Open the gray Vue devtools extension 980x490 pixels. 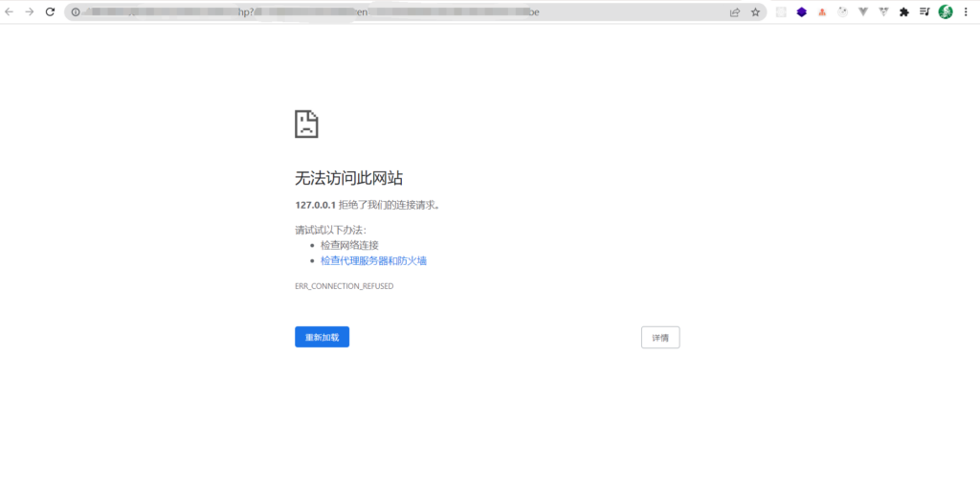point(863,11)
